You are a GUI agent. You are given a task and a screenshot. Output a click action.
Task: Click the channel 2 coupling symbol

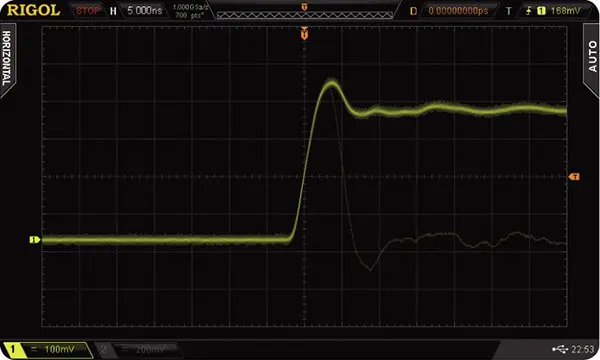coord(125,349)
